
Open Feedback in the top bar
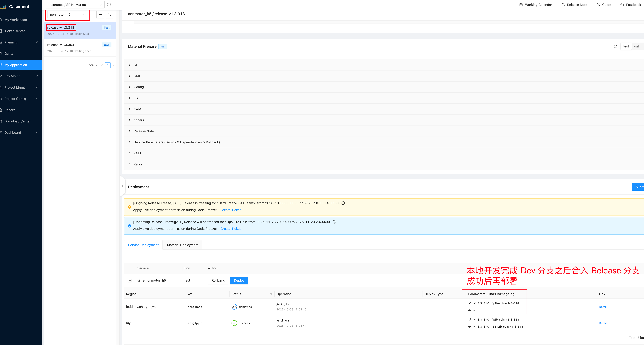(x=630, y=5)
